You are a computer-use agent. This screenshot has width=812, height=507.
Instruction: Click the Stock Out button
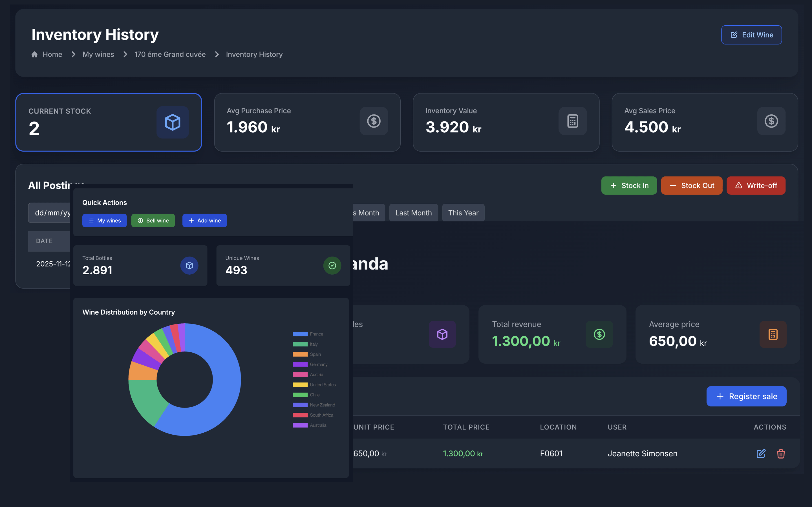(692, 185)
